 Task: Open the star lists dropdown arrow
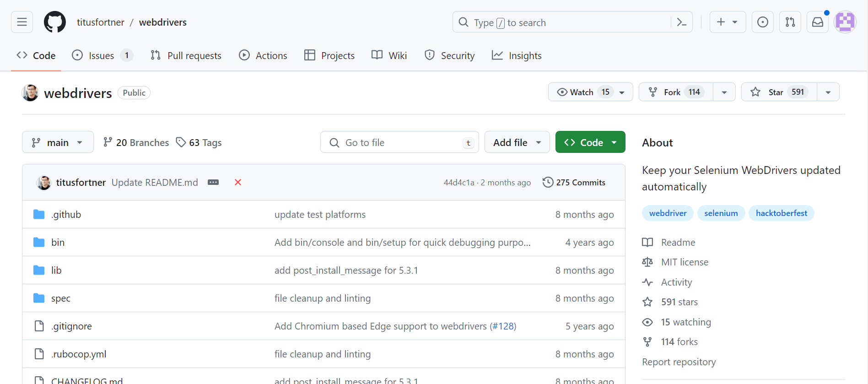828,92
